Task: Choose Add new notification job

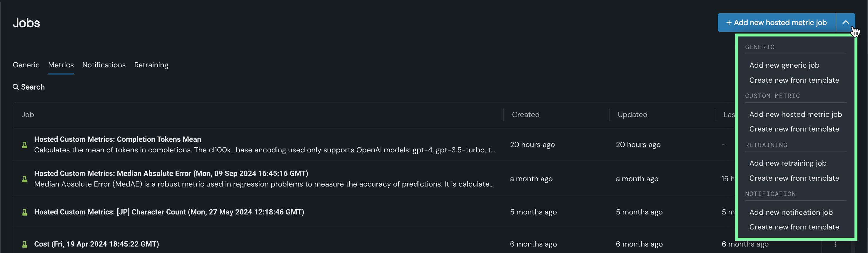Action: 791,212
